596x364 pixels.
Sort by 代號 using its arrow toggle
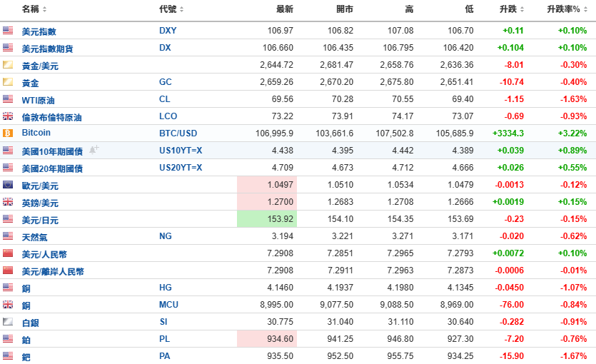(181, 9)
